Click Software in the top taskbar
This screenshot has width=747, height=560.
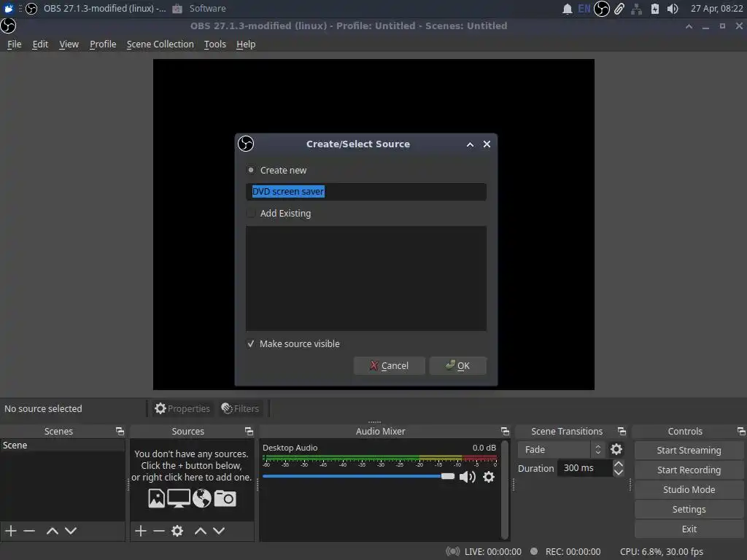click(x=199, y=9)
